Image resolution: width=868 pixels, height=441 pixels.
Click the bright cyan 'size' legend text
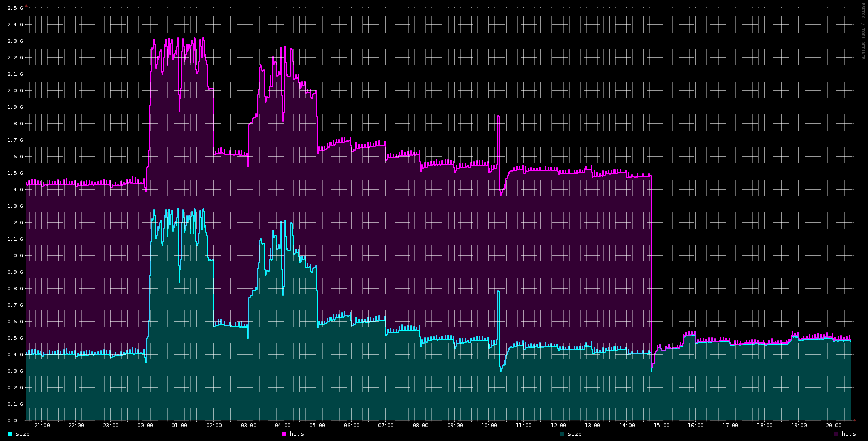(23, 434)
